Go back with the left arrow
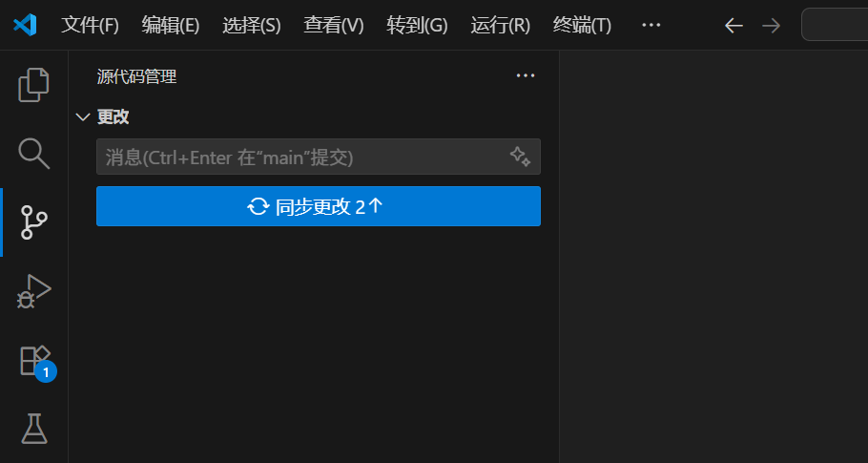Screen dimensions: 868x463 tap(734, 26)
